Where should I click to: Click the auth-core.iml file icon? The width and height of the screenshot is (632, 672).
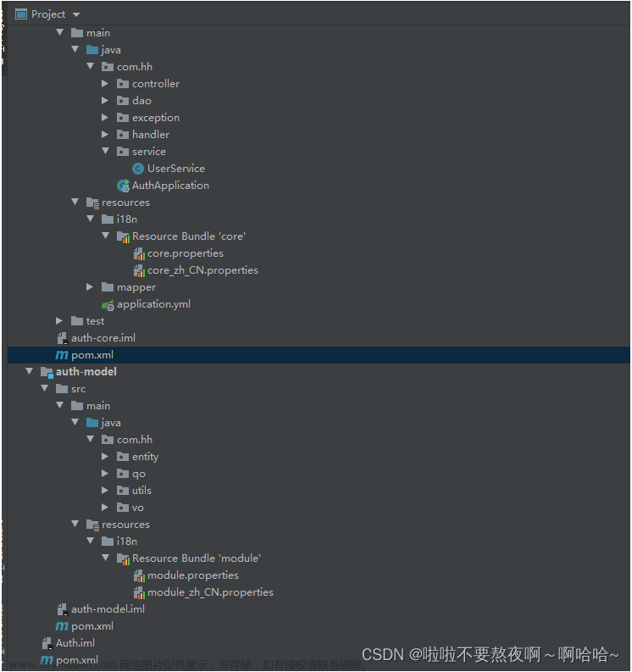(x=62, y=338)
